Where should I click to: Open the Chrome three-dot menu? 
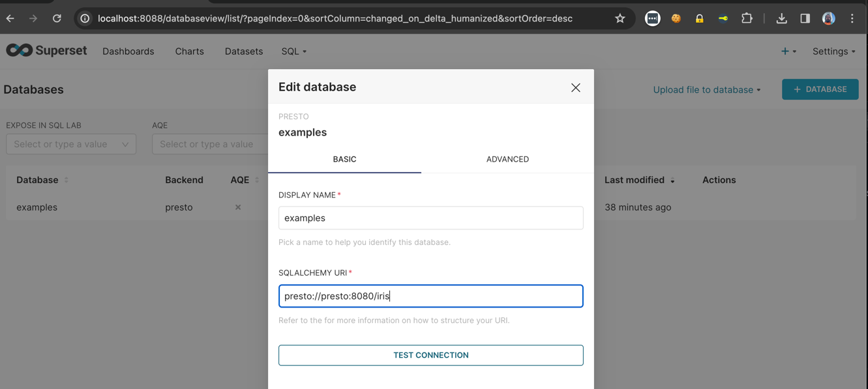(852, 19)
